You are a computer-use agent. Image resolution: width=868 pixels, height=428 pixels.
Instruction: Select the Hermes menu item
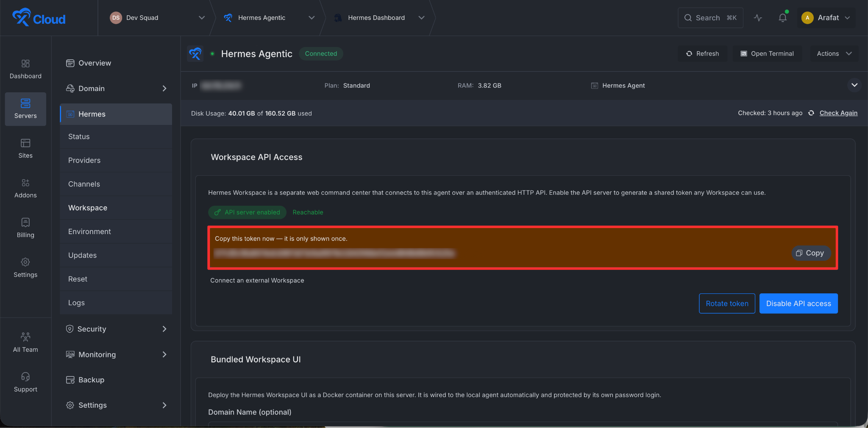click(116, 114)
